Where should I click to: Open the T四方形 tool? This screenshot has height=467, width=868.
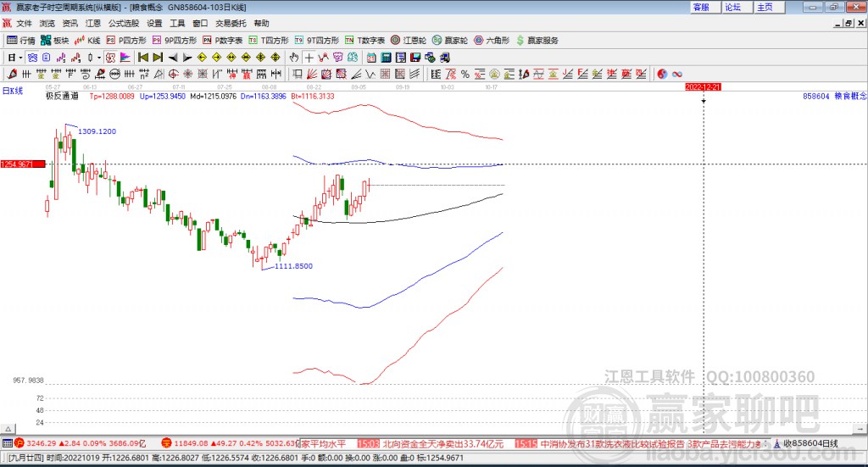click(x=269, y=41)
